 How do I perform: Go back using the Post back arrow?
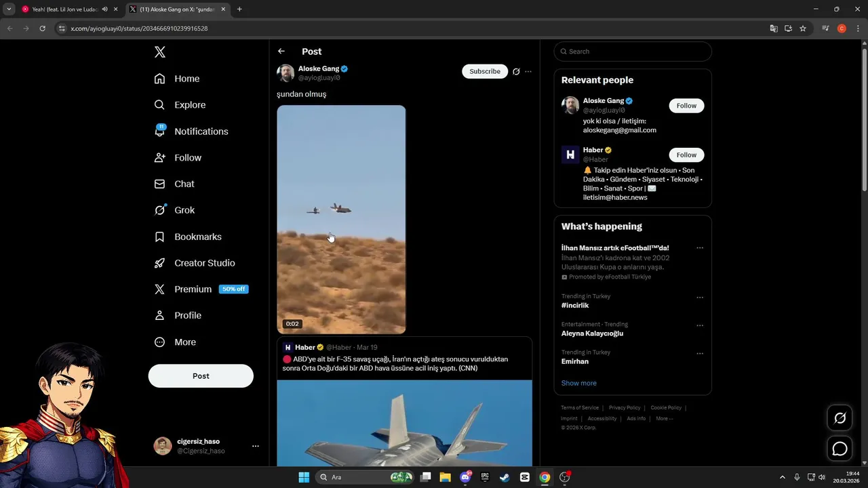click(x=281, y=52)
